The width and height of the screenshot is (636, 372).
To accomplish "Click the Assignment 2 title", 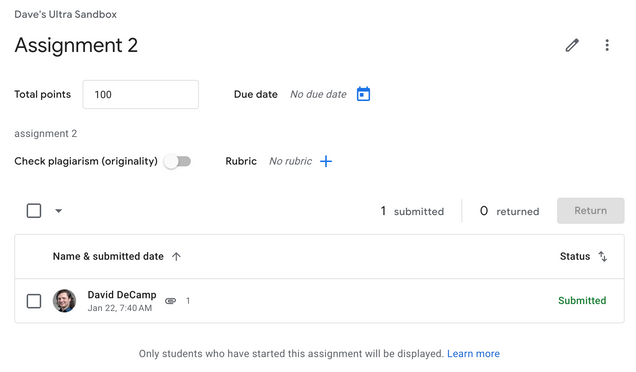I will click(76, 45).
